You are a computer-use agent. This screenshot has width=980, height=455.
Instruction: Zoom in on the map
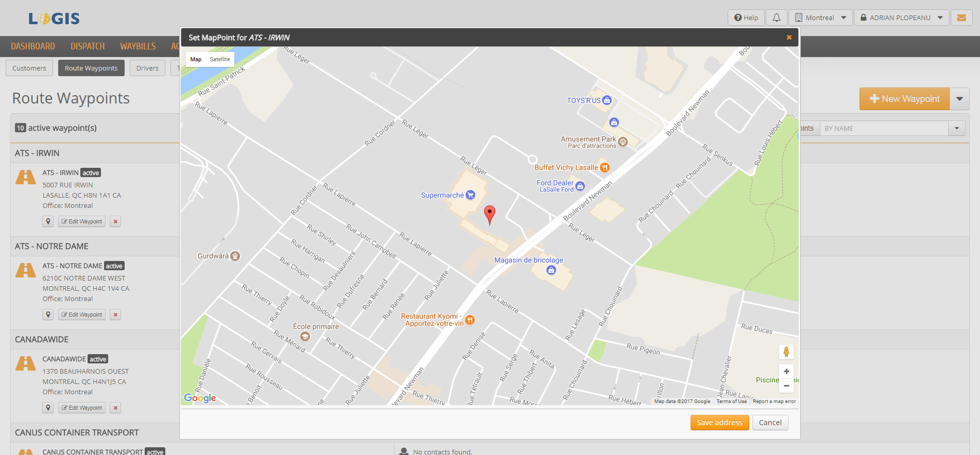[x=786, y=371]
